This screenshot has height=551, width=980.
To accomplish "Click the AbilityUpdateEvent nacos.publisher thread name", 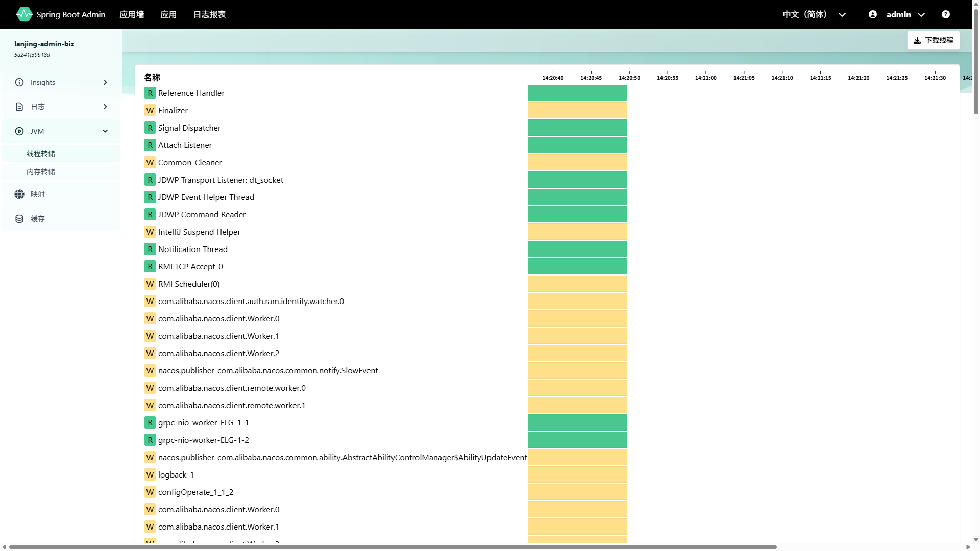I will [342, 457].
